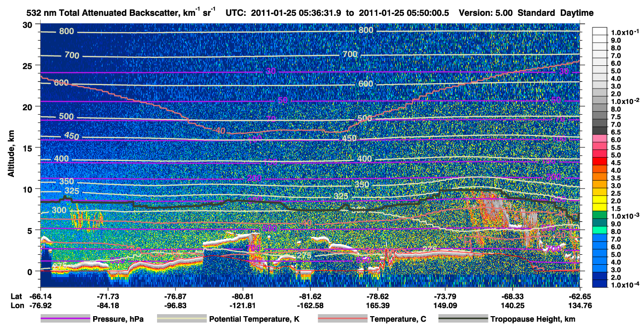Click the 'Potential Temperature, K' legend text
Viewport: 644px width, 330px height.
tap(254, 320)
